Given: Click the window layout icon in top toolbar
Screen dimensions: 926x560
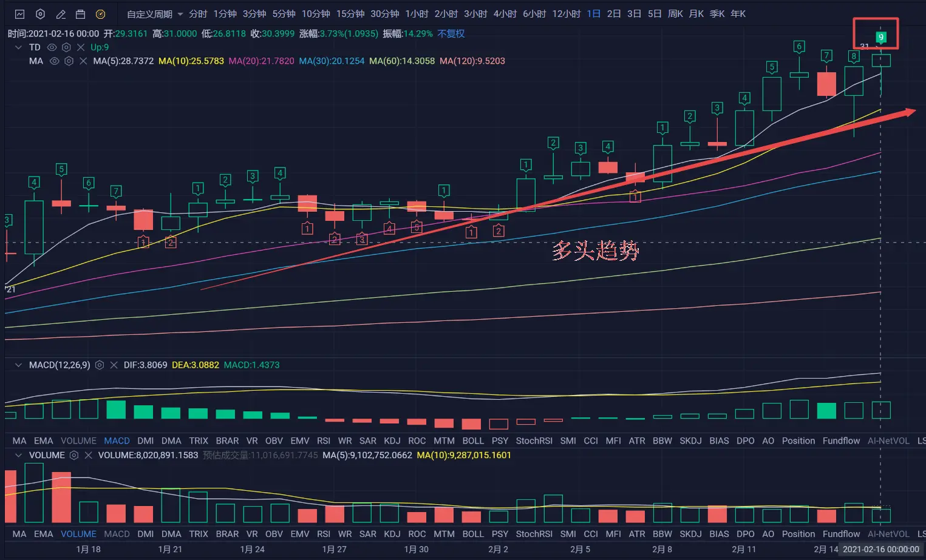Looking at the screenshot, I should tap(80, 14).
